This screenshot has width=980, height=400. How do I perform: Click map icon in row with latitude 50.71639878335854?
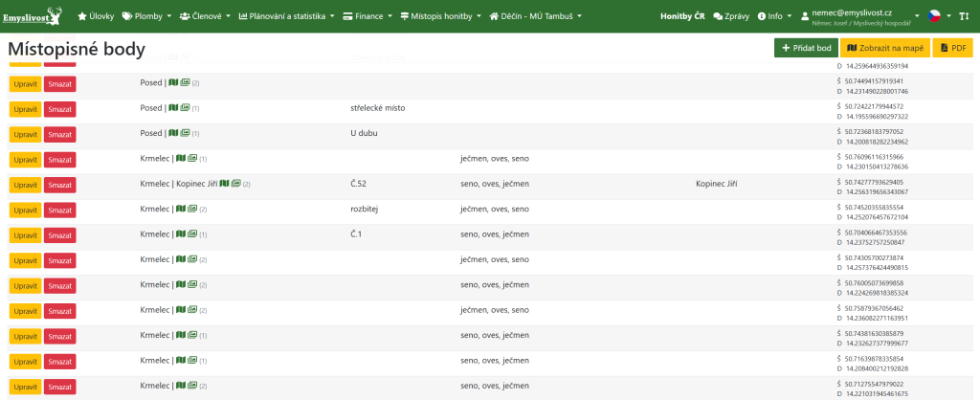[x=181, y=360]
